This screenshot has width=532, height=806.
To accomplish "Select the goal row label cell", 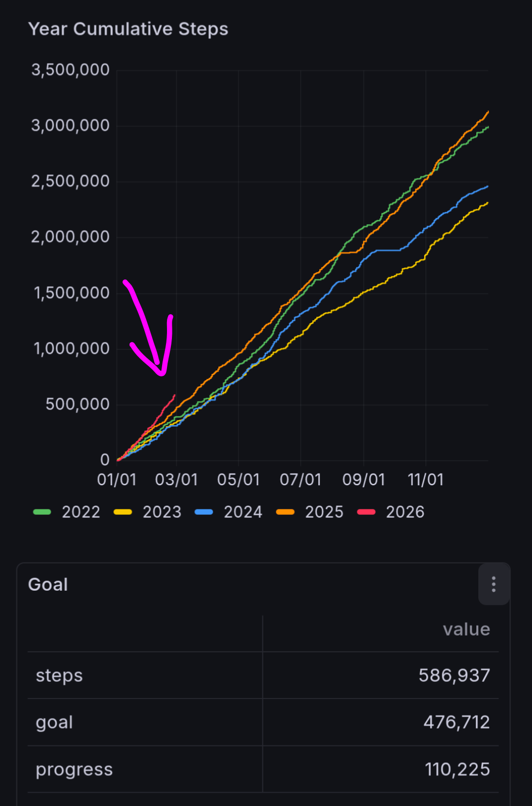I will [x=54, y=722].
